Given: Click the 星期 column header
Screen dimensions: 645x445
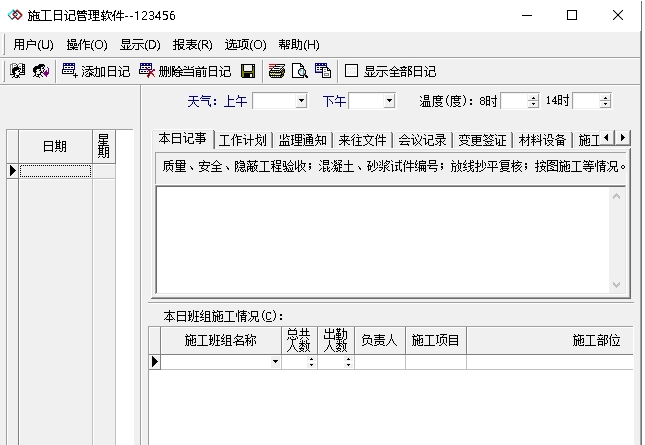Looking at the screenshot, I should coord(104,146).
